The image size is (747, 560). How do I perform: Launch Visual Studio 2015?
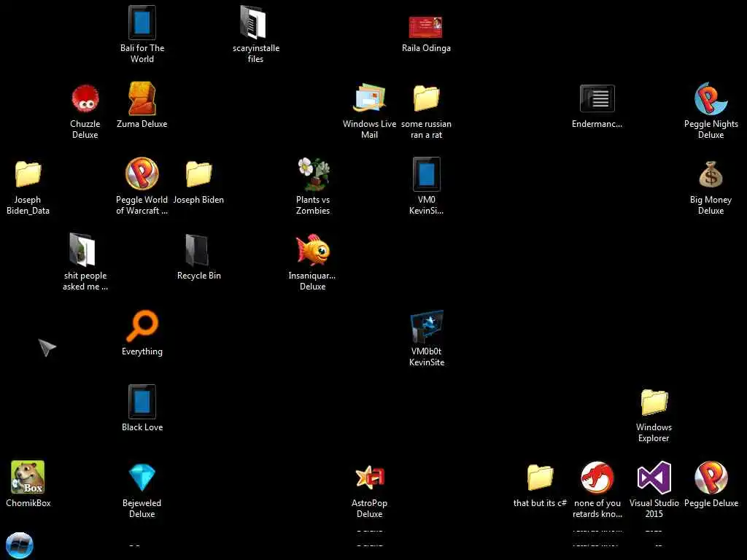[654, 477]
